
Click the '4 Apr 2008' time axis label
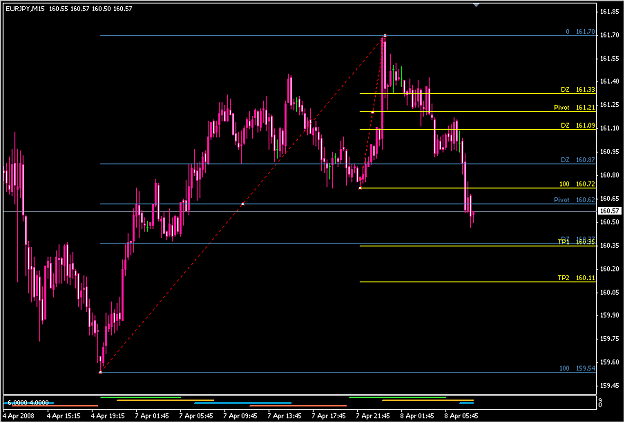19,416
